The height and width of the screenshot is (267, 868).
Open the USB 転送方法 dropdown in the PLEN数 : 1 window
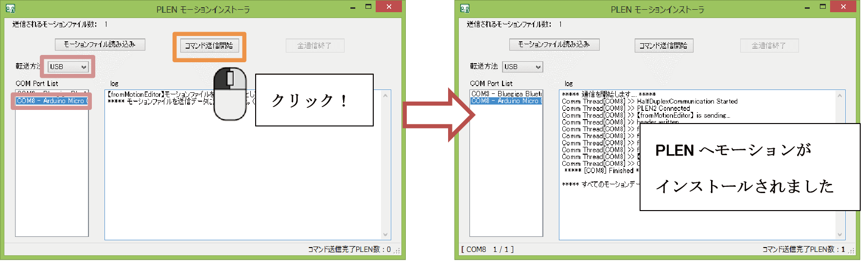522,67
